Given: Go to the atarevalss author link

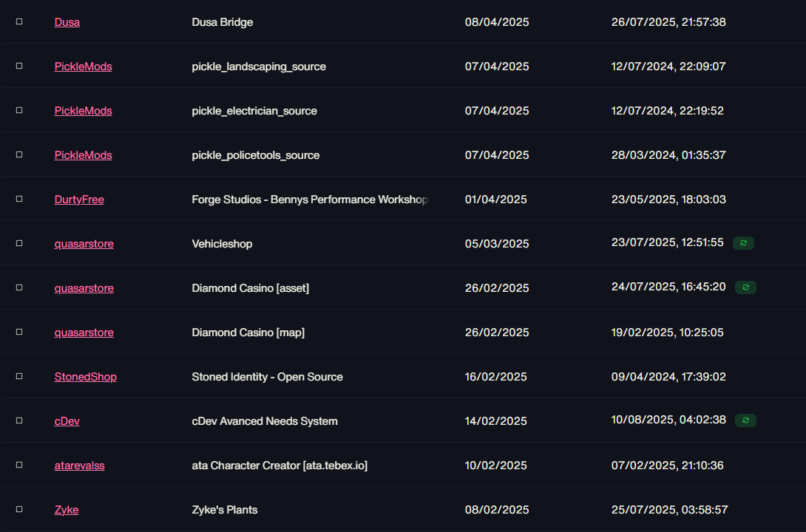Looking at the screenshot, I should coord(79,465).
